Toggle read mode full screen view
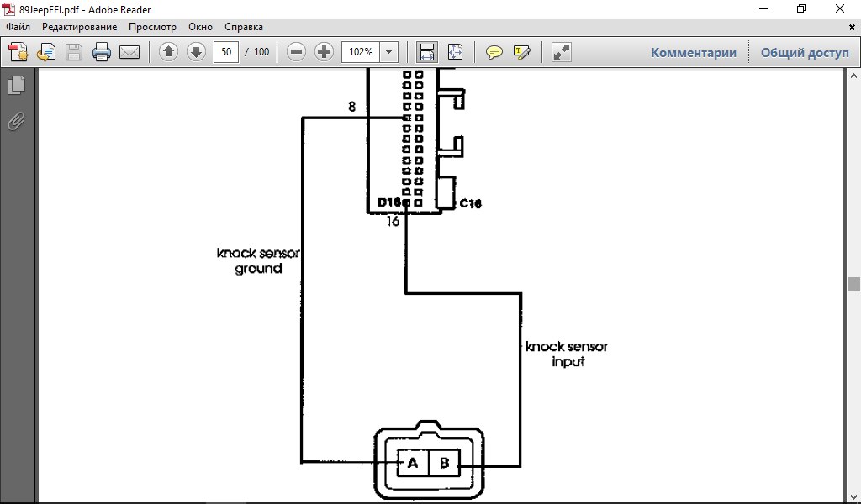861x504 pixels. (561, 52)
